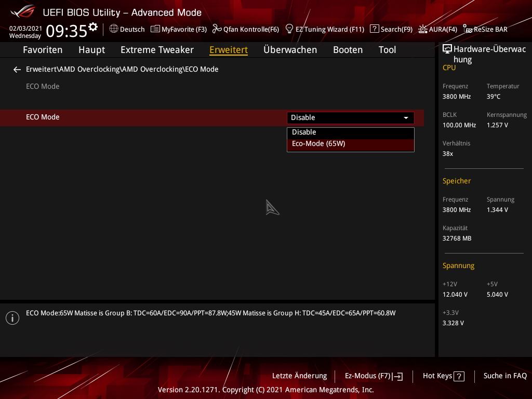Open AURA(F4) settings
This screenshot has width=532, height=399.
pyautogui.click(x=437, y=29)
